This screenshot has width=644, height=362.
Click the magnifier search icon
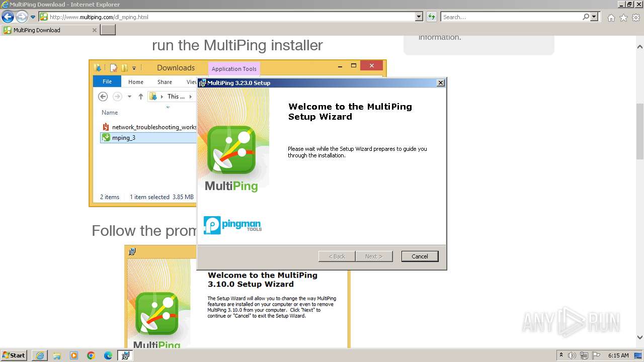click(586, 17)
